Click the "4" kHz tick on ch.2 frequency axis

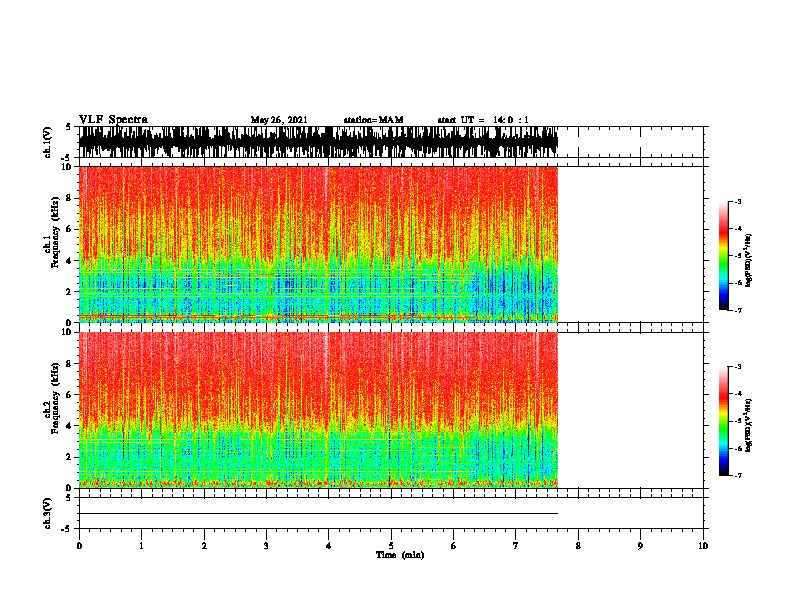click(69, 426)
